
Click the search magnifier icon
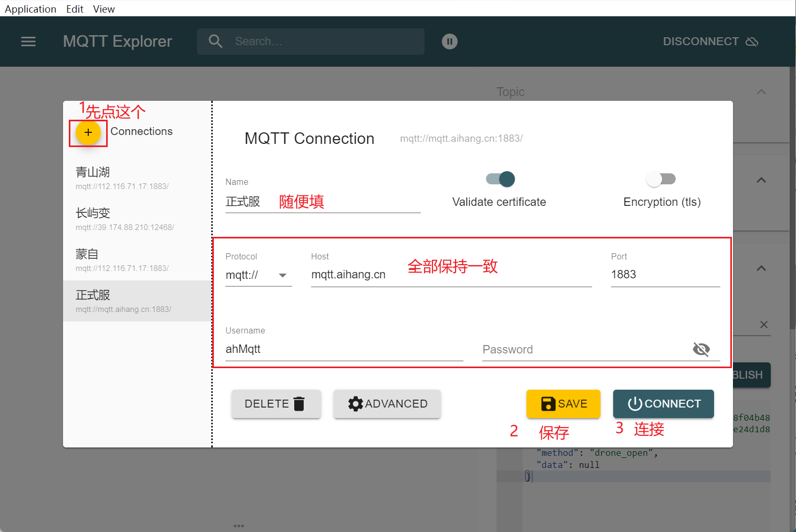click(215, 41)
